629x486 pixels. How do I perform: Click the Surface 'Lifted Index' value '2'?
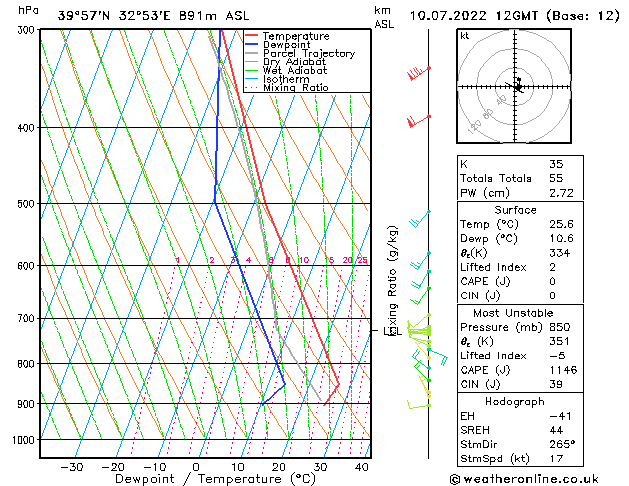tap(553, 267)
